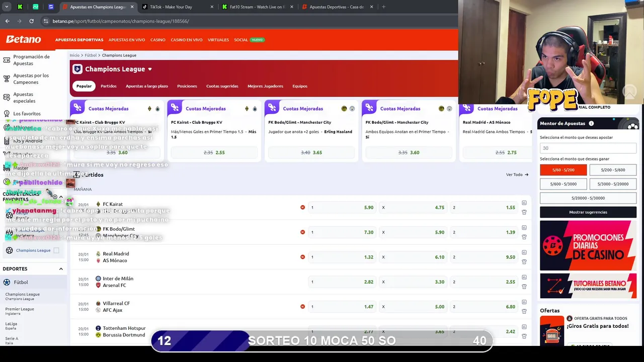Click the Los favoritos sidebar icon
Screen dimensions: 644x362
click(7, 114)
